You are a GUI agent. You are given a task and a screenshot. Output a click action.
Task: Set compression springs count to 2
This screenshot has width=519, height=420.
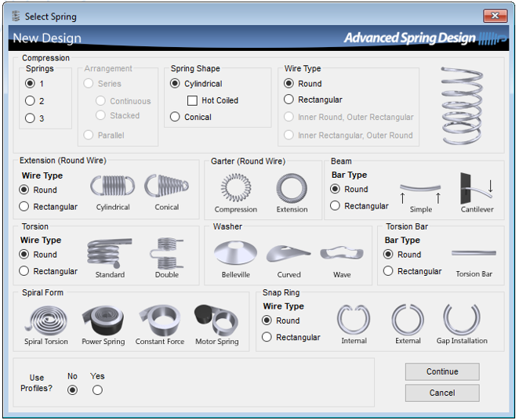point(30,100)
